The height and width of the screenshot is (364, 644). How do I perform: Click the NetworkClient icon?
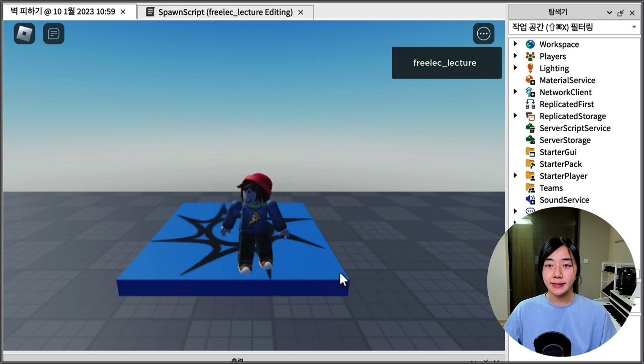(x=530, y=92)
